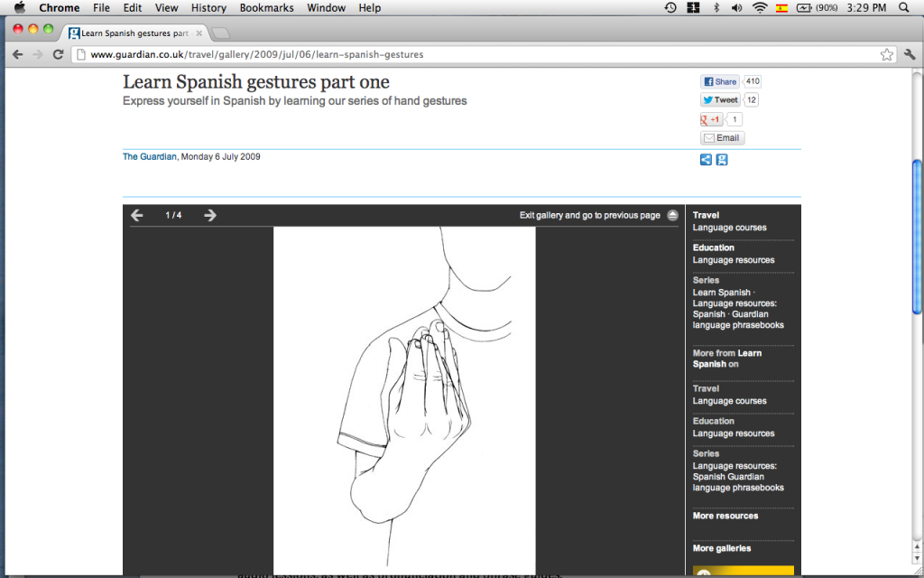Click the Chrome back button

pyautogui.click(x=18, y=54)
